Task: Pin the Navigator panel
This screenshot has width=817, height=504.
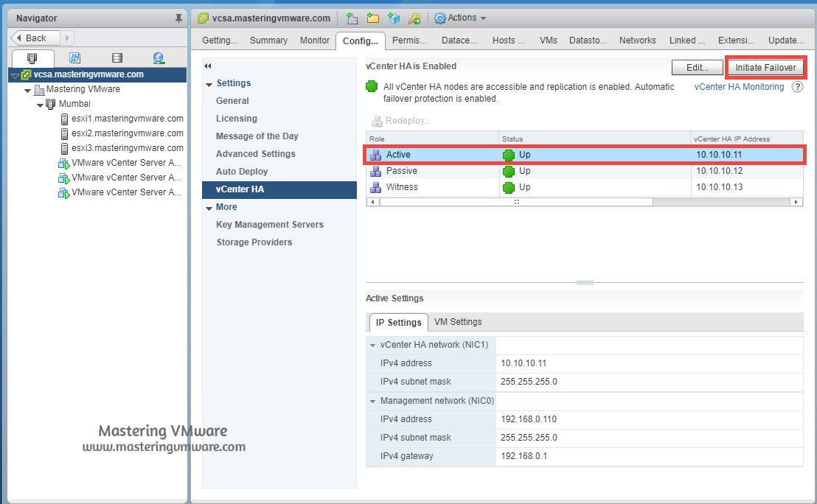Action: tap(179, 17)
